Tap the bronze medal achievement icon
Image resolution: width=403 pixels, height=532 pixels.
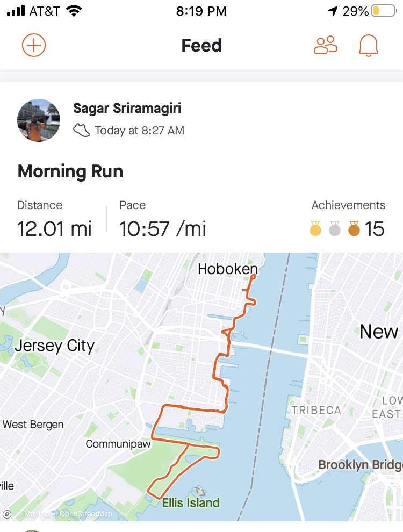tap(354, 229)
